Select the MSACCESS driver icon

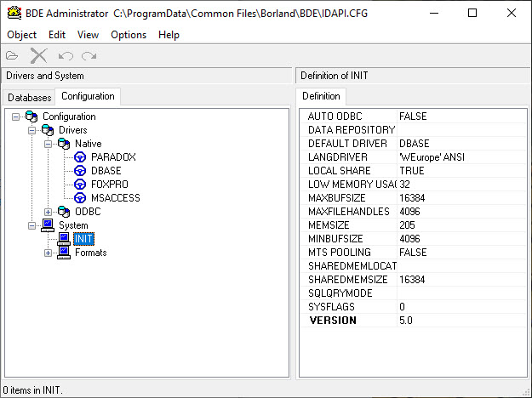pyautogui.click(x=80, y=198)
